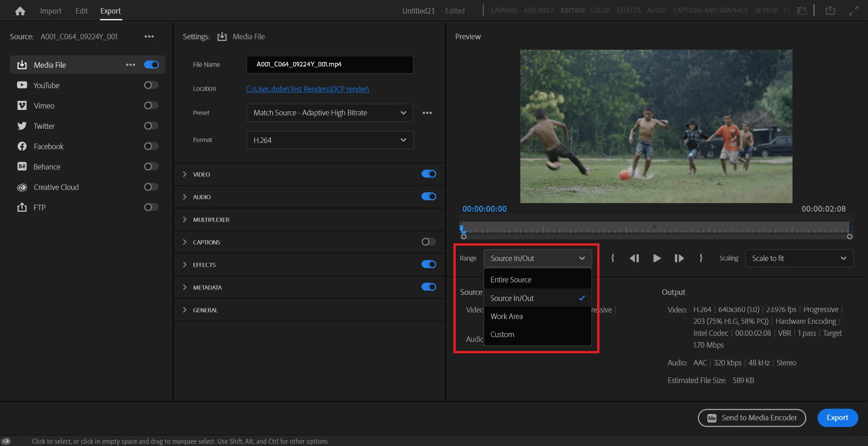Turn off the METADATA section toggle
Viewport: 868px width, 446px height.
(x=429, y=287)
